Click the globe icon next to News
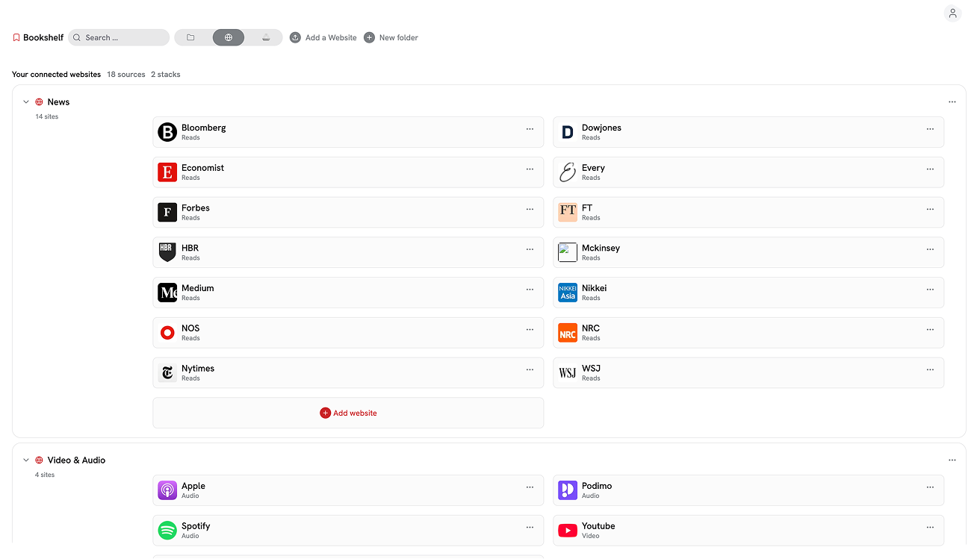Image resolution: width=980 pixels, height=559 pixels. 40,102
